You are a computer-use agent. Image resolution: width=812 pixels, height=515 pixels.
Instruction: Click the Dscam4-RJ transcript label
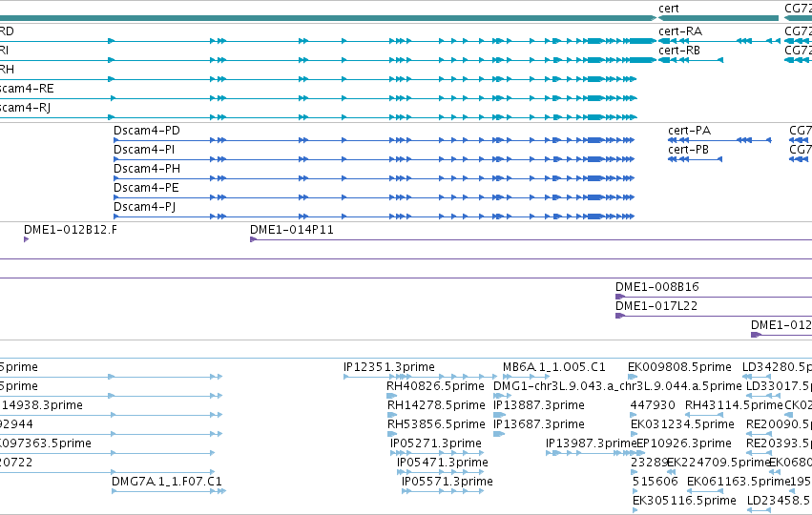pos(26,108)
